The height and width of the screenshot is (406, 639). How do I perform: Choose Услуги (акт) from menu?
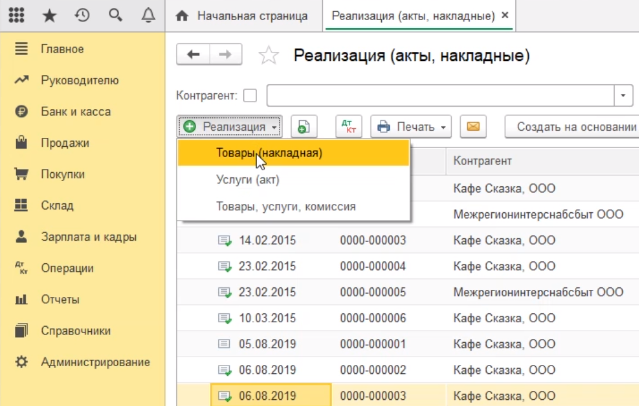tap(247, 180)
